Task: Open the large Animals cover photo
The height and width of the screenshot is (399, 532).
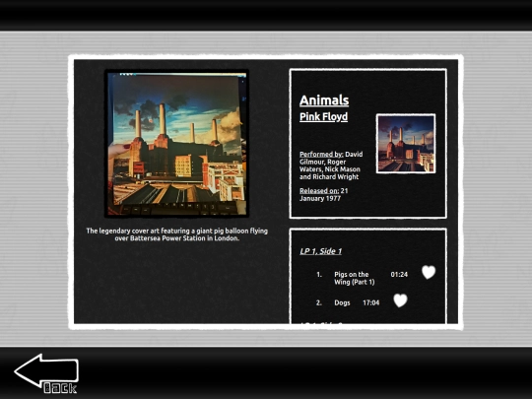Action: tap(176, 144)
